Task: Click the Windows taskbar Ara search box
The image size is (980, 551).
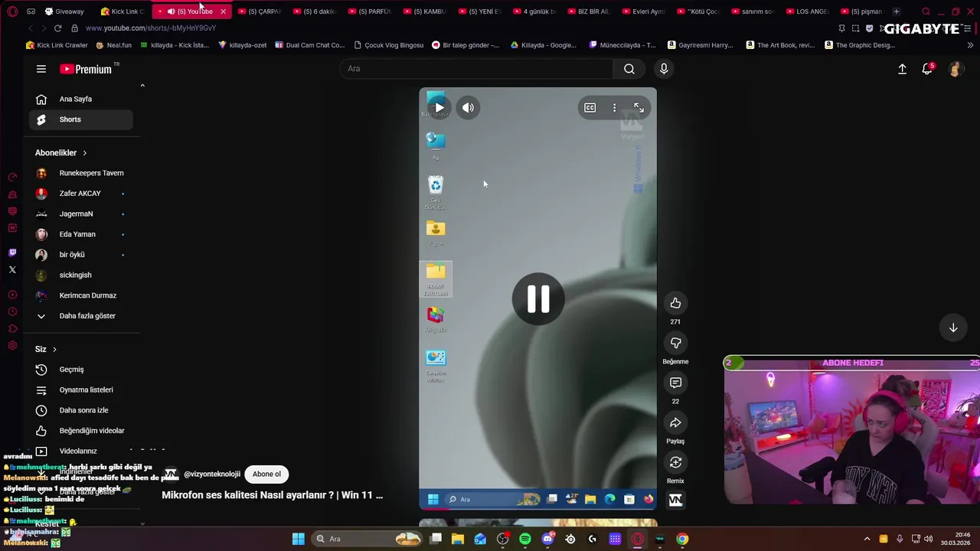Action: tap(368, 539)
